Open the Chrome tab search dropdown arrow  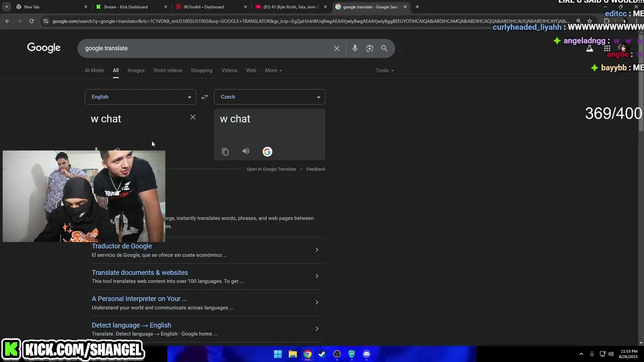pos(7,7)
